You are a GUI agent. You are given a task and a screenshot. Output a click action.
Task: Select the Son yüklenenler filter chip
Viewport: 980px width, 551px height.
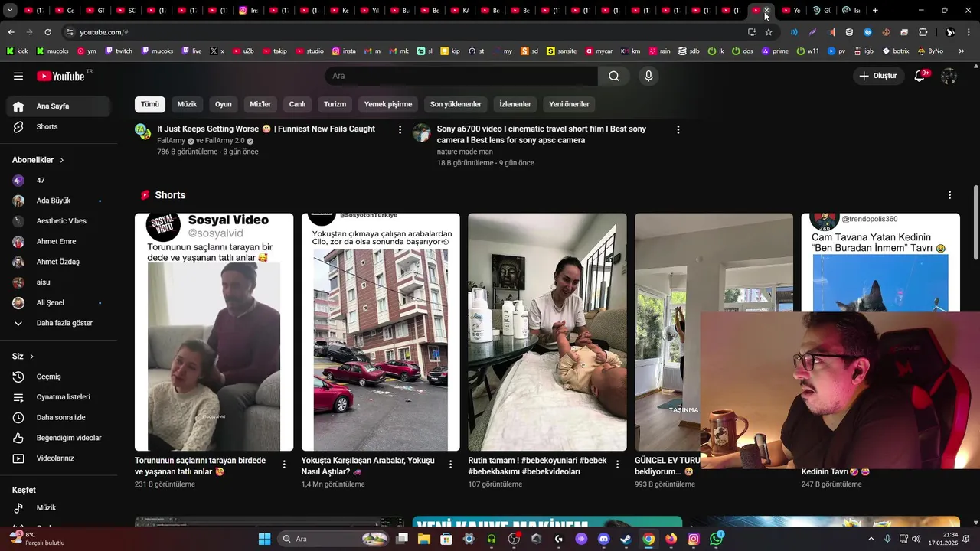pyautogui.click(x=456, y=104)
